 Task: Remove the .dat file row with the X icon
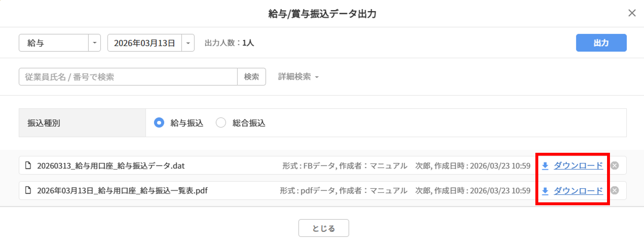click(x=614, y=166)
